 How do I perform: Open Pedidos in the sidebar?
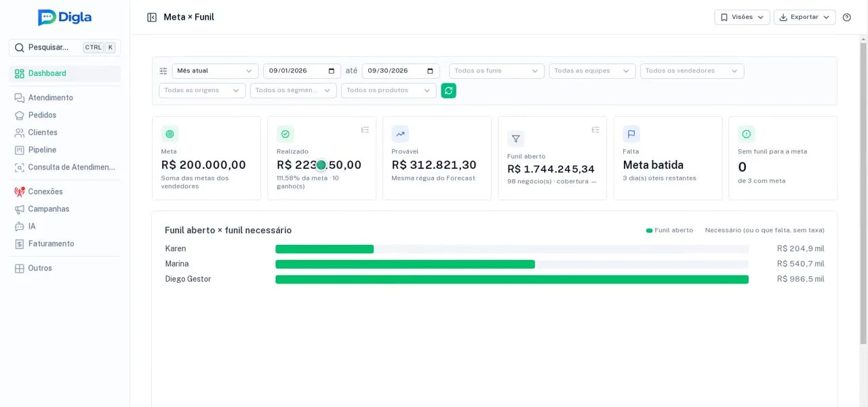tap(65, 115)
